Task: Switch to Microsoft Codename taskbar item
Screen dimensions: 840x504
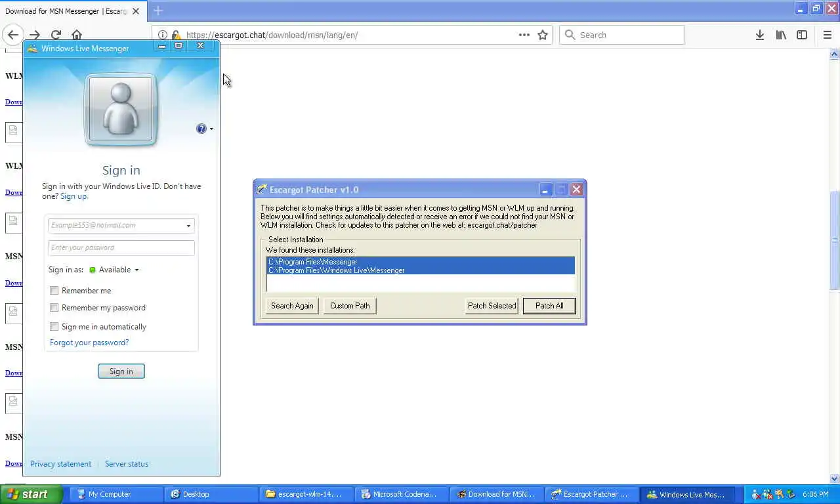Action: tap(401, 494)
